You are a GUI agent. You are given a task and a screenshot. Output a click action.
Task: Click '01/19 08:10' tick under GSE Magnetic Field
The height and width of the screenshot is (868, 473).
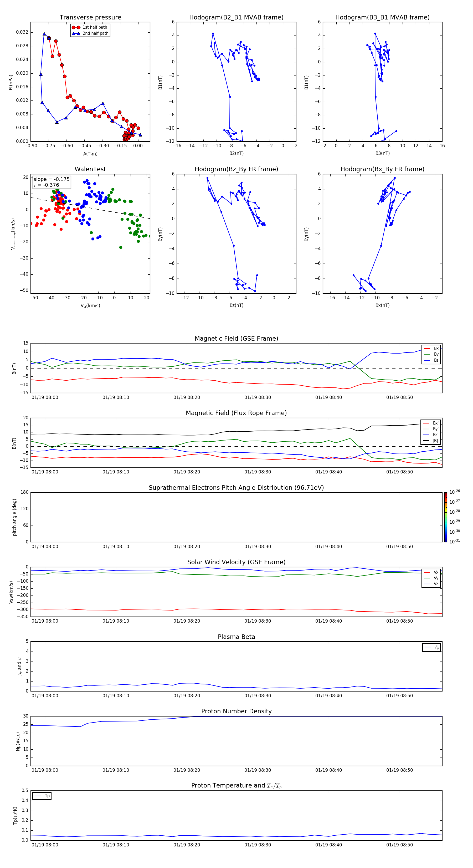click(x=115, y=397)
